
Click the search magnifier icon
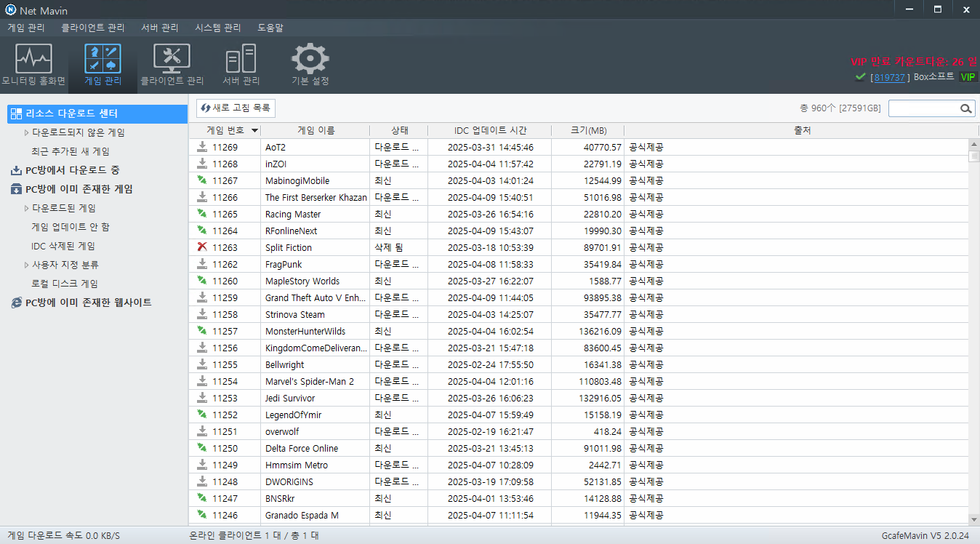966,108
